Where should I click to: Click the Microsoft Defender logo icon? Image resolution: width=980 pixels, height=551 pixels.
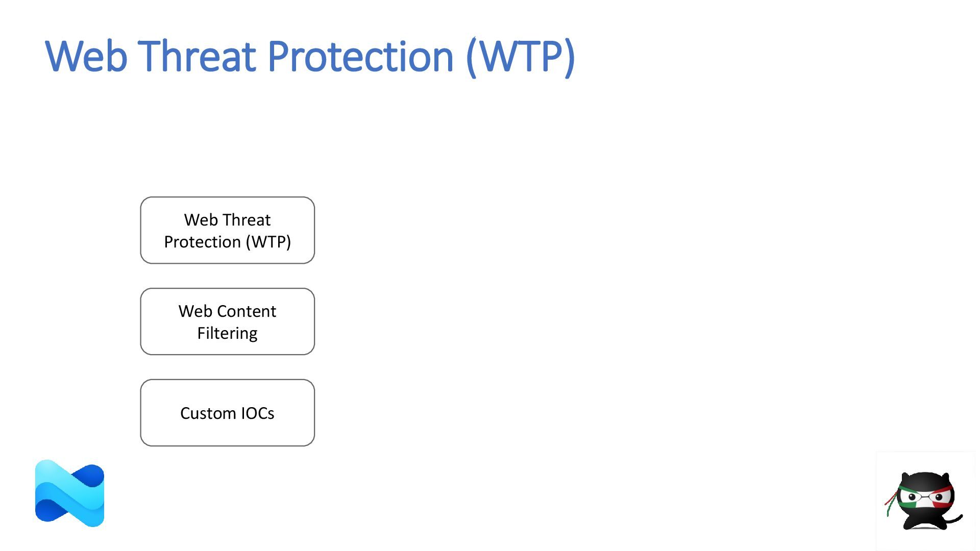(x=69, y=493)
